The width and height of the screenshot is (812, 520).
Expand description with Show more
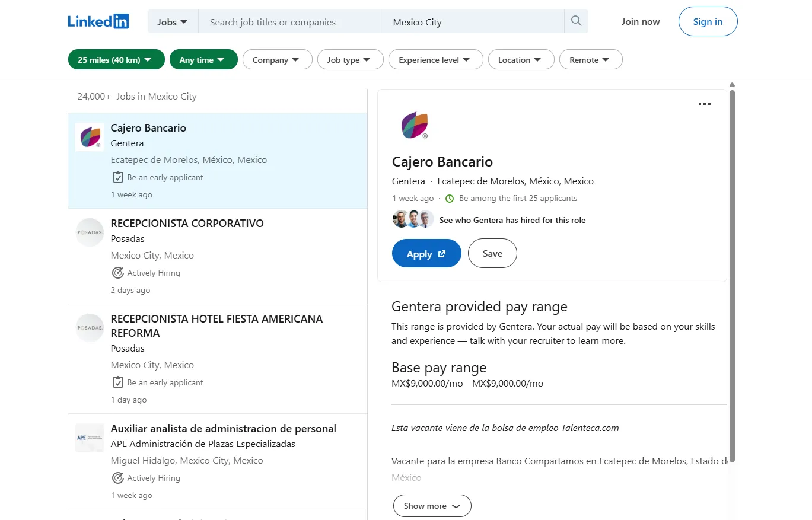pyautogui.click(x=432, y=506)
